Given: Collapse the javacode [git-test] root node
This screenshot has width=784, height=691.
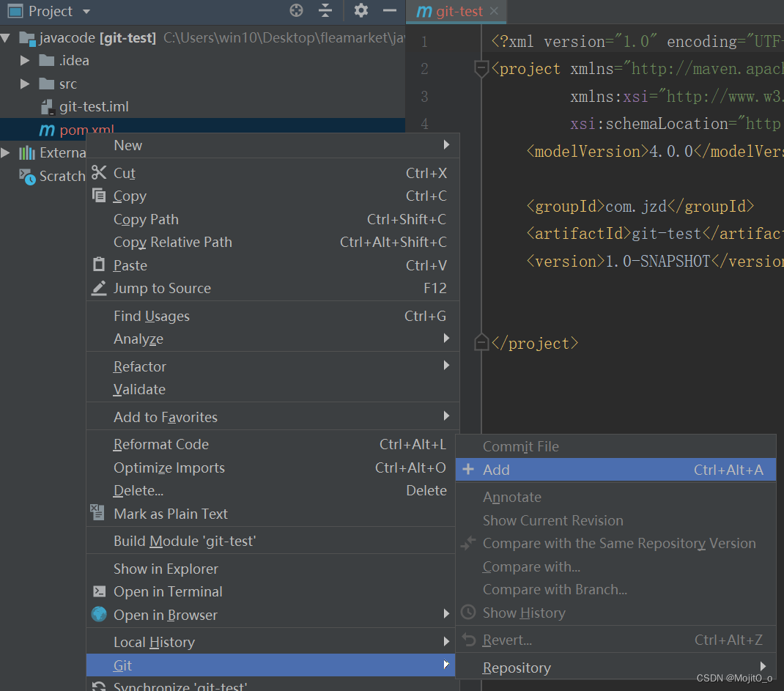Looking at the screenshot, I should 6,38.
